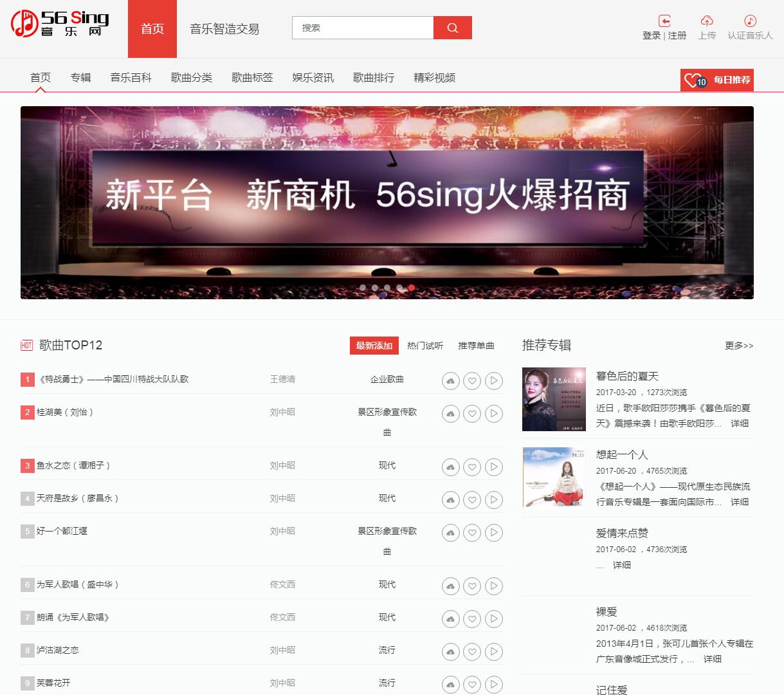Viewport: 784px width, 695px height.
Task: Select the active red banner carousel dot
Action: click(412, 288)
